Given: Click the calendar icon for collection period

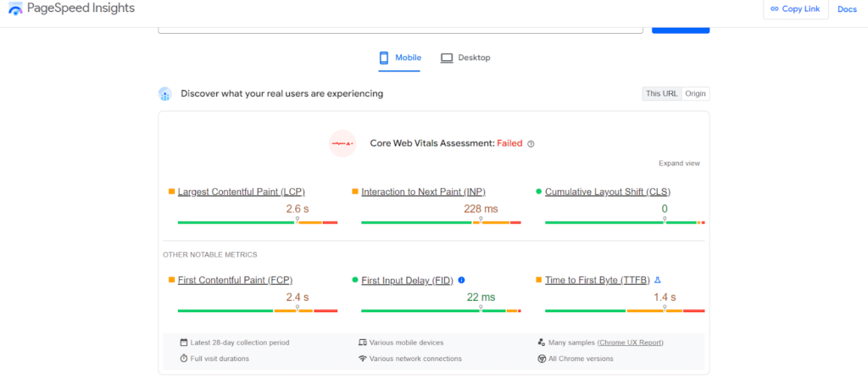Looking at the screenshot, I should click(x=184, y=343).
